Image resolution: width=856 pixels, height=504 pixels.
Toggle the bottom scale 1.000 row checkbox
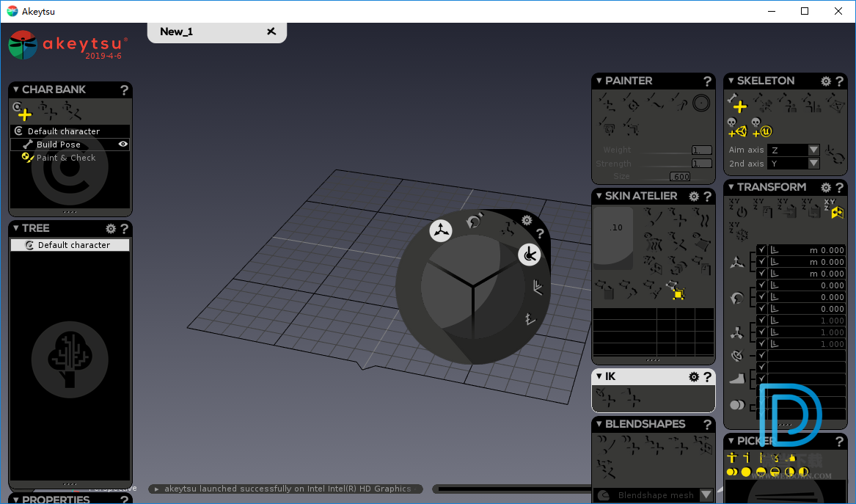(x=762, y=344)
